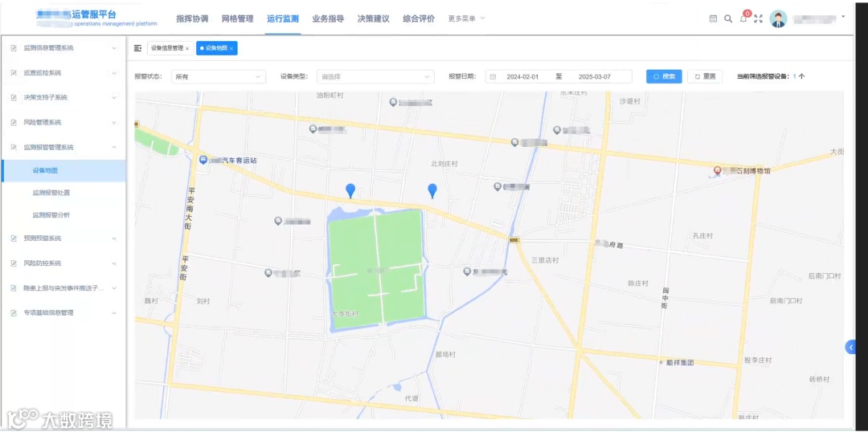
Task: Click the 决策支持子系统 menu icon
Action: click(x=14, y=97)
